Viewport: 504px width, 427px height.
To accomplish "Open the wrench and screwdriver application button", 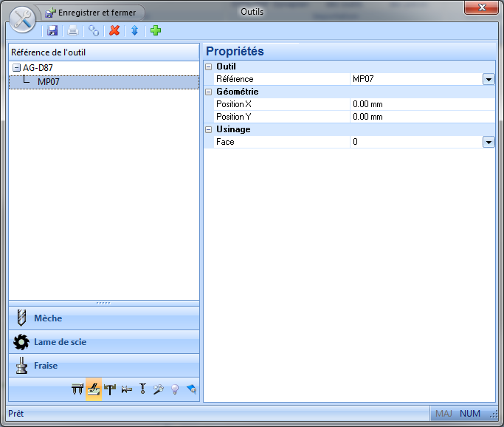I will pyautogui.click(x=22, y=19).
